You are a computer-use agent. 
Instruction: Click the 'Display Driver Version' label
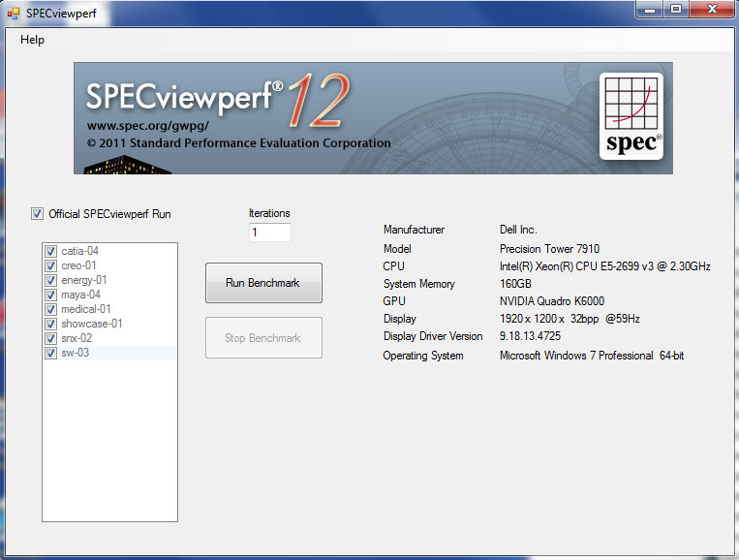[x=433, y=336]
